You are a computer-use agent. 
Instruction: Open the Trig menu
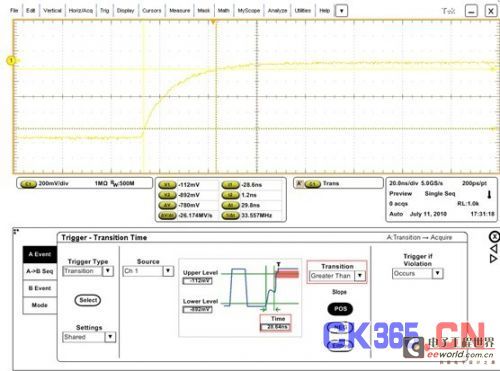105,11
